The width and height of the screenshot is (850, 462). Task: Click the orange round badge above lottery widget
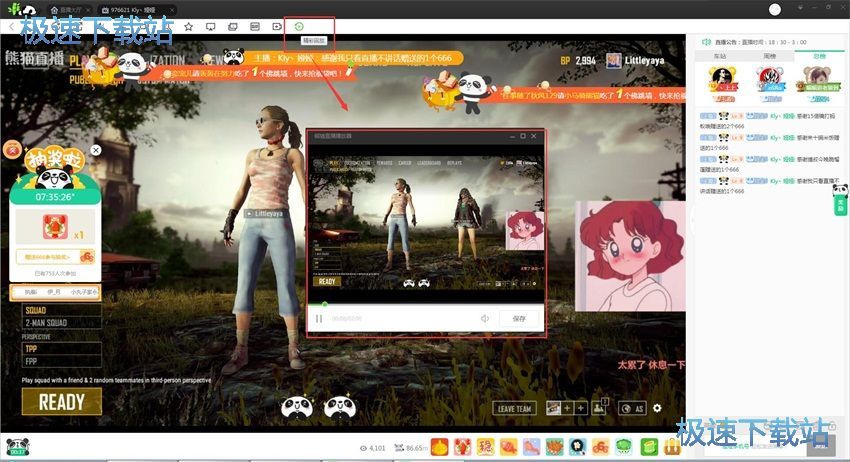pyautogui.click(x=12, y=149)
